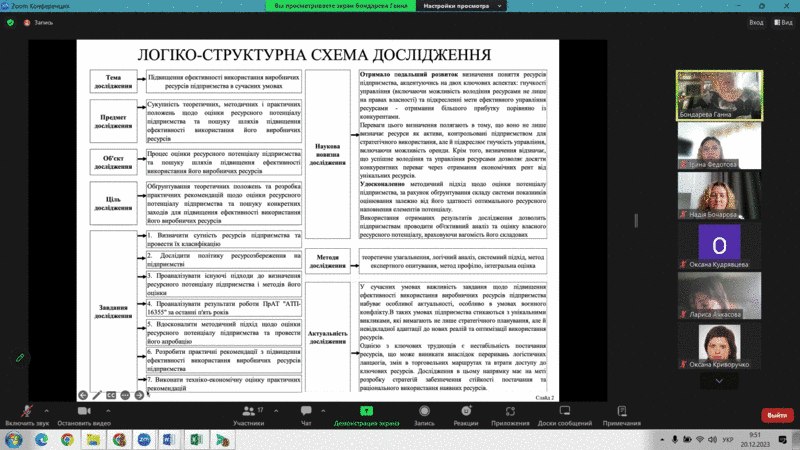
Task: Click the gallery panel resize handle
Action: (x=636, y=220)
